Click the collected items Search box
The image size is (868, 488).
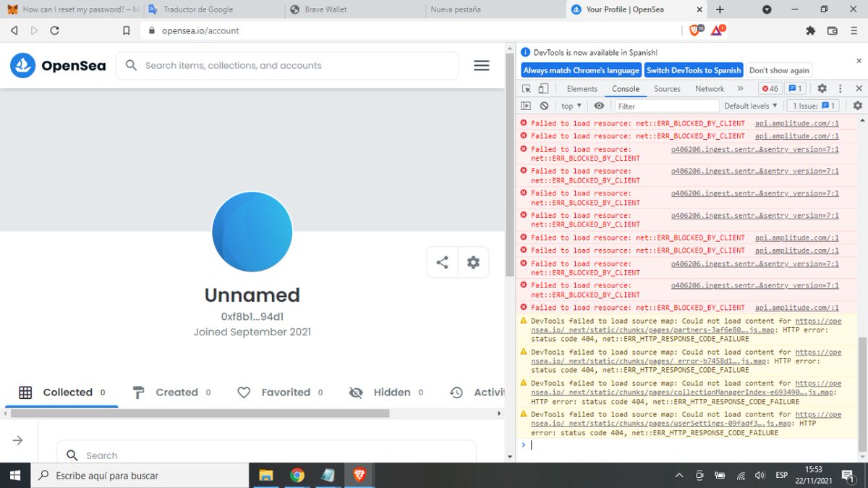266,455
